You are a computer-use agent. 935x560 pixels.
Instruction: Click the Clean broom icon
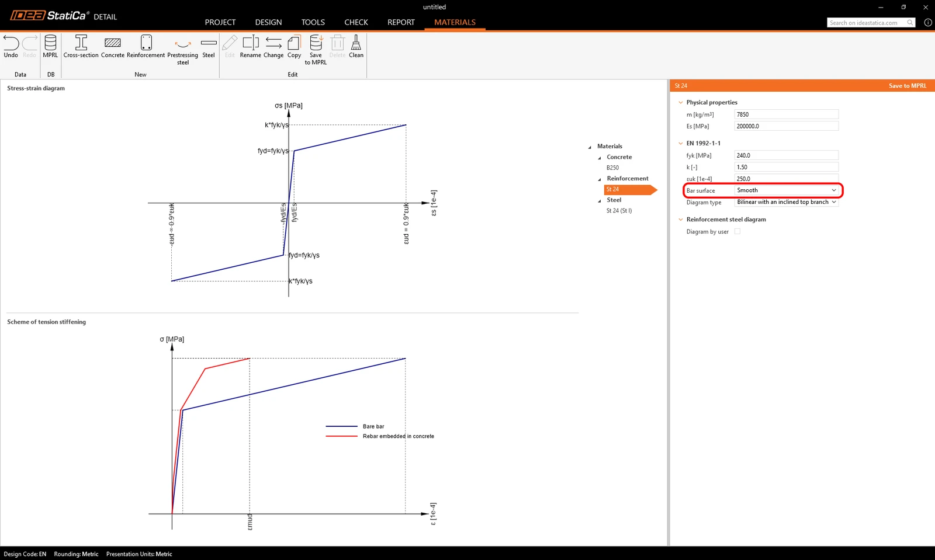point(356,43)
